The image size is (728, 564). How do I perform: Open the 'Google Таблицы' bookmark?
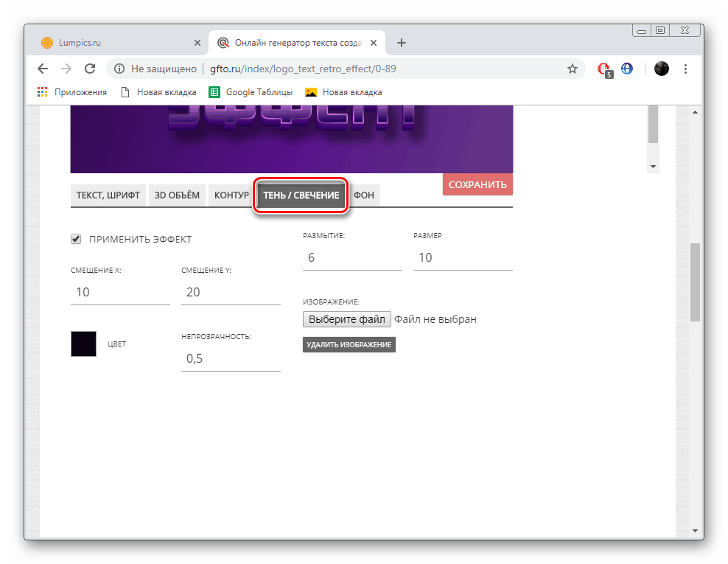tap(251, 92)
